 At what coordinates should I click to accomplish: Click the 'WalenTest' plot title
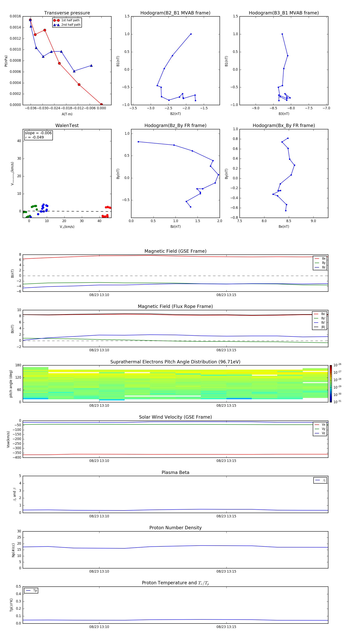67,125
